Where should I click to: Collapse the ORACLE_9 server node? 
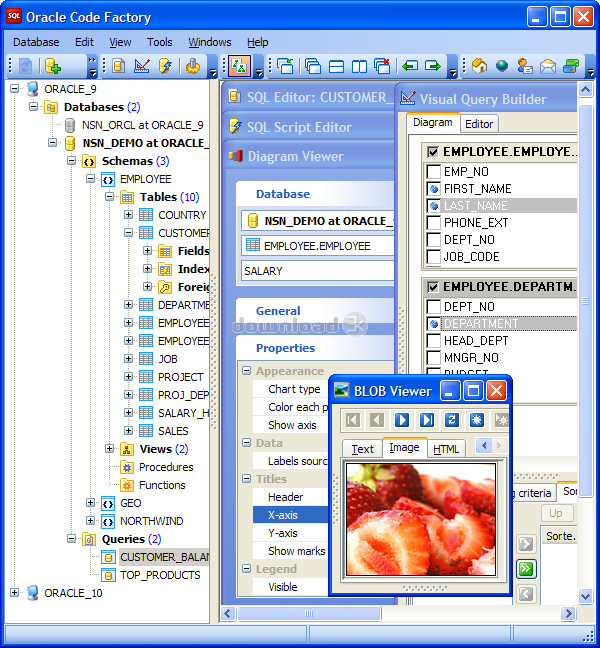(14, 88)
